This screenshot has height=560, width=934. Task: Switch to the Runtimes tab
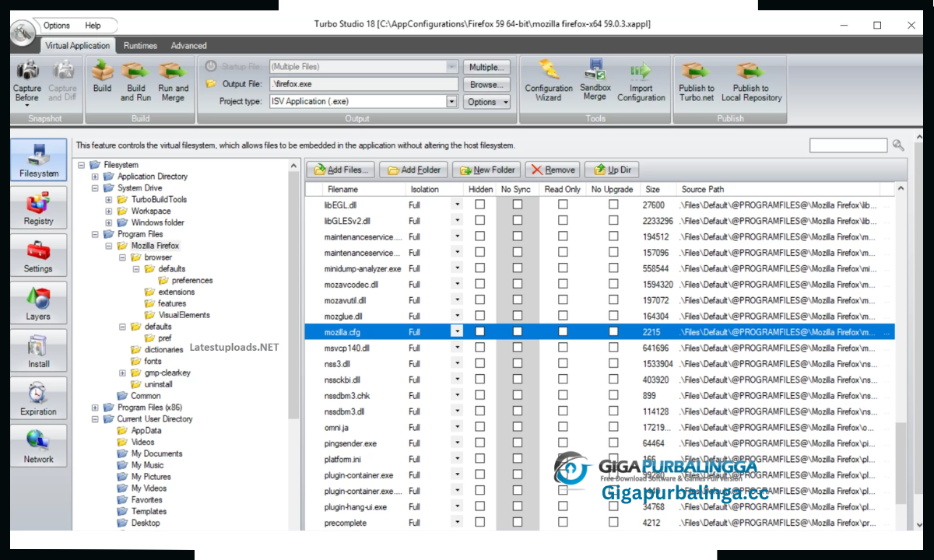coord(140,46)
